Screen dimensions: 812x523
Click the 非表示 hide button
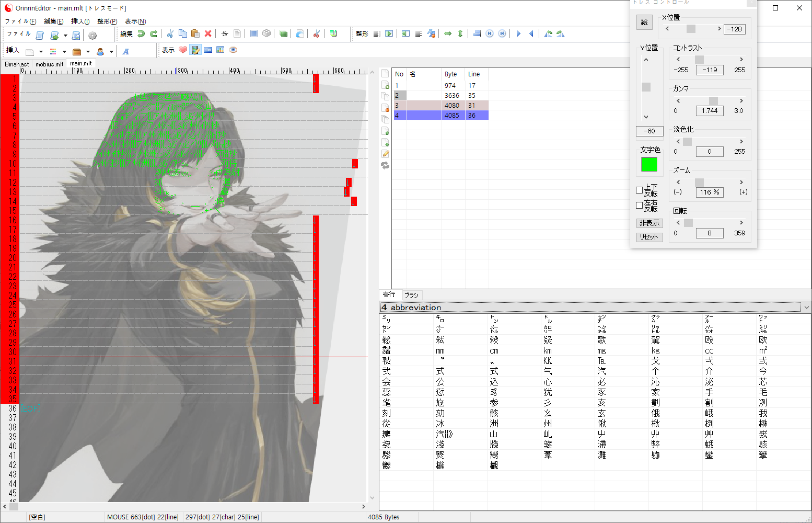point(649,223)
